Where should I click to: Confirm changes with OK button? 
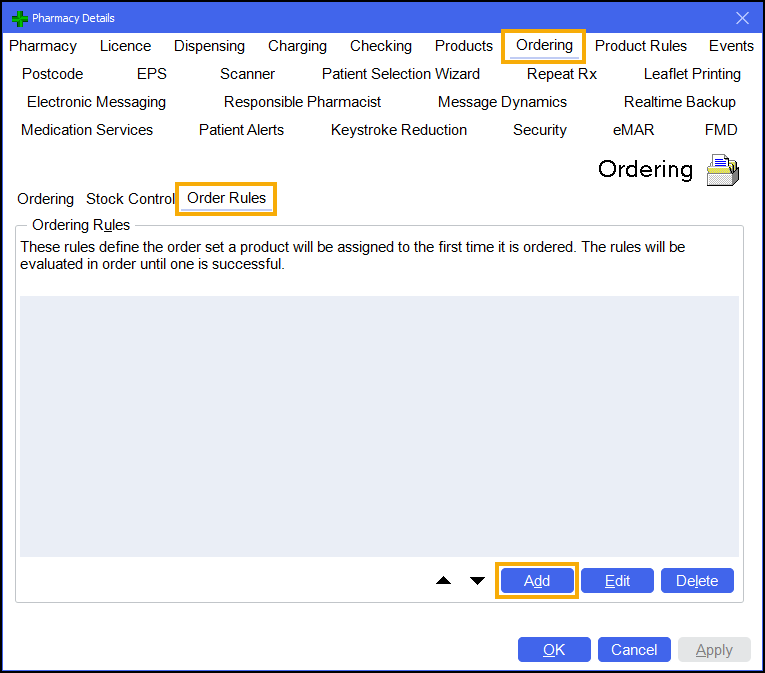pos(554,650)
